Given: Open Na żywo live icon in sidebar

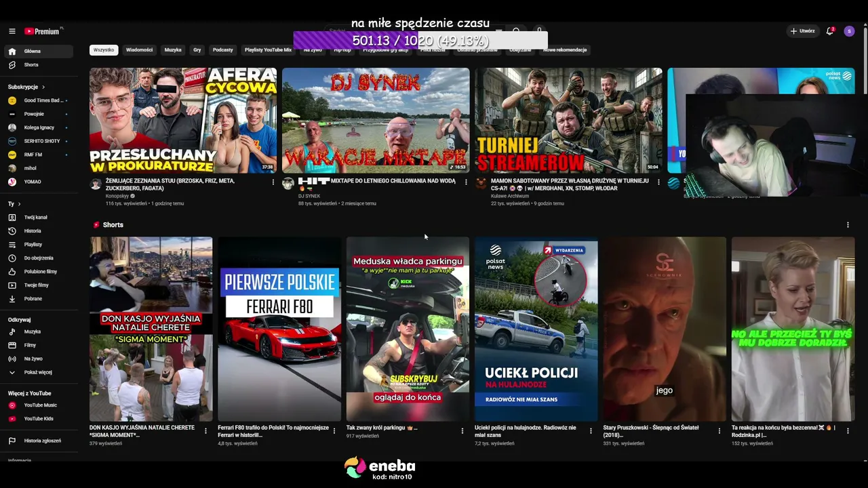Looking at the screenshot, I should click(12, 359).
